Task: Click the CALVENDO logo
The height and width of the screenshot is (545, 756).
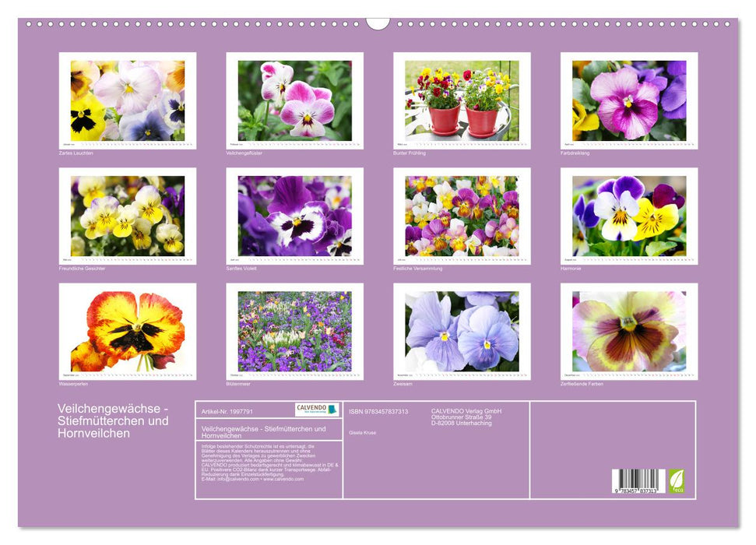Action: [x=317, y=410]
